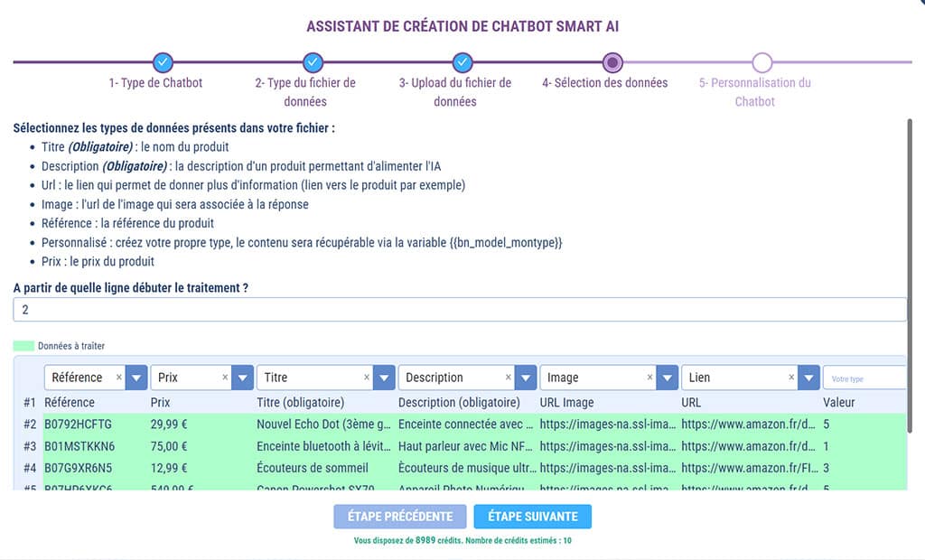The image size is (925, 560).
Task: Clear the Lien column selection with its x
Action: click(791, 378)
